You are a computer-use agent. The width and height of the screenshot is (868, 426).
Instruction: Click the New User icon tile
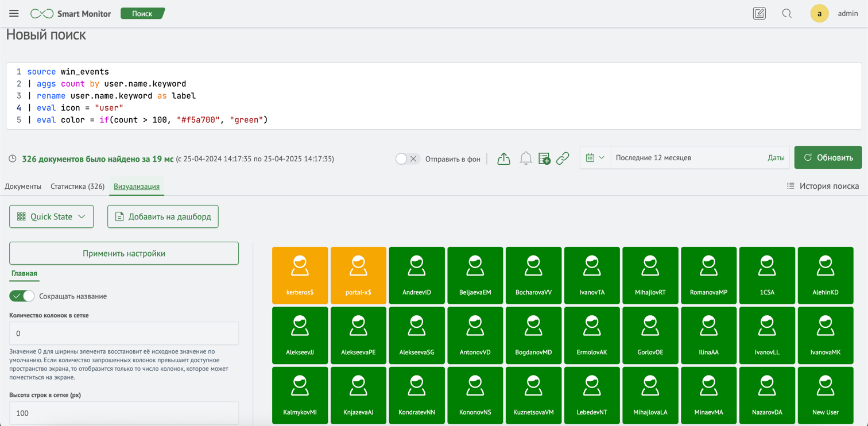pos(826,395)
